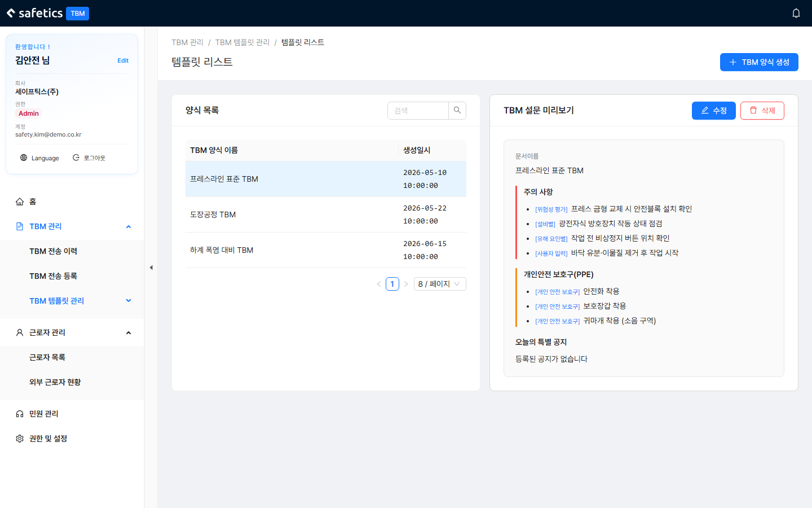Click the TBM 관리 document icon

[x=20, y=226]
